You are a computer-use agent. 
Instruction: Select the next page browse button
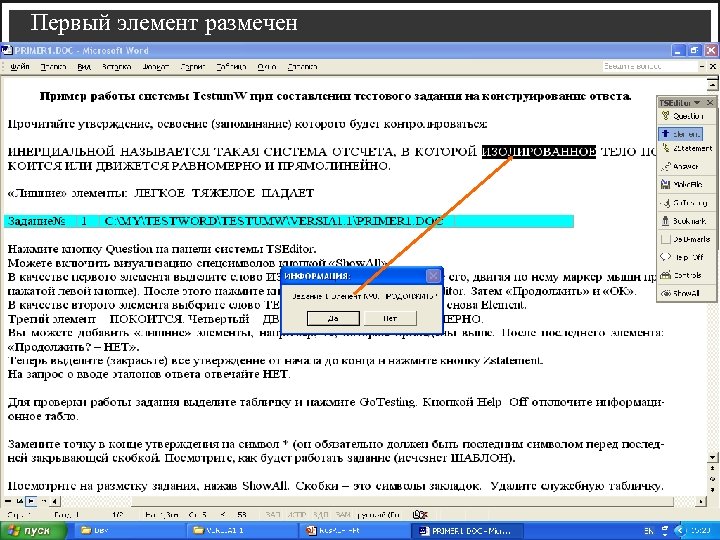712,489
